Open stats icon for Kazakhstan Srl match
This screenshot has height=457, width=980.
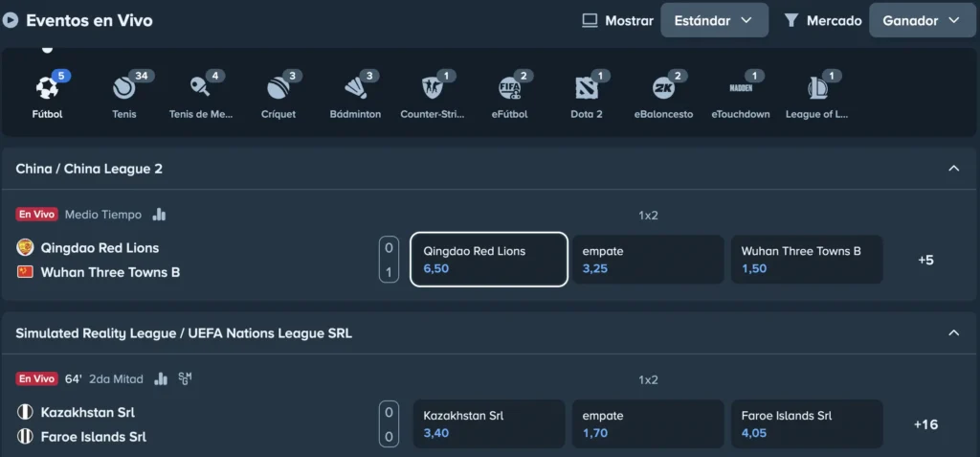(161, 378)
